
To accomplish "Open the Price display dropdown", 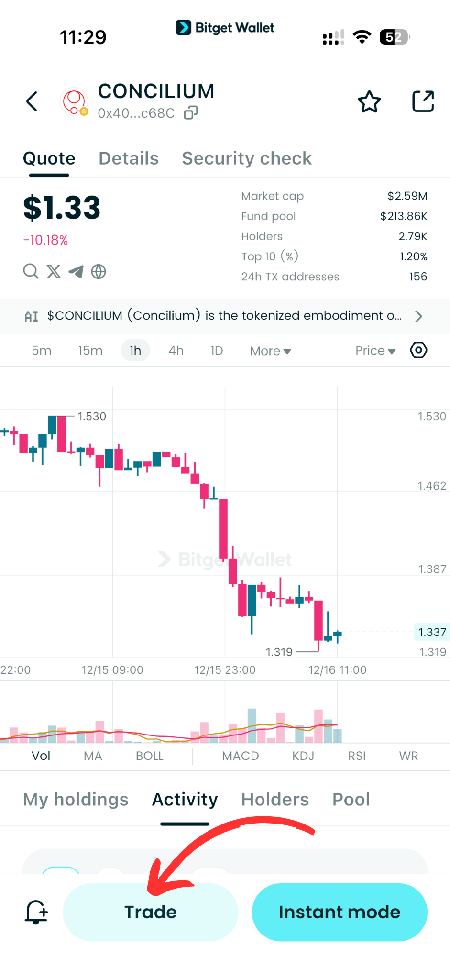I will coord(375,350).
